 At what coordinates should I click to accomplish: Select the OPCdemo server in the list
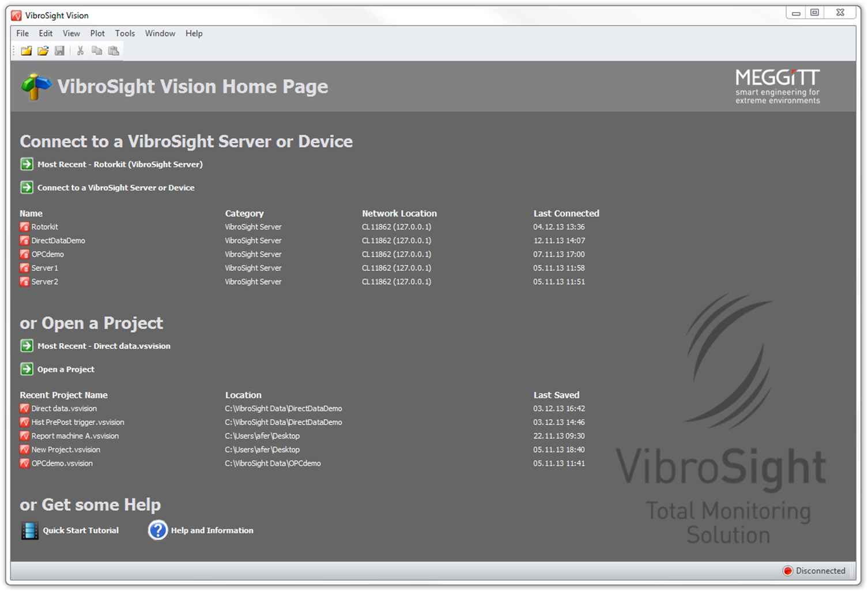47,254
